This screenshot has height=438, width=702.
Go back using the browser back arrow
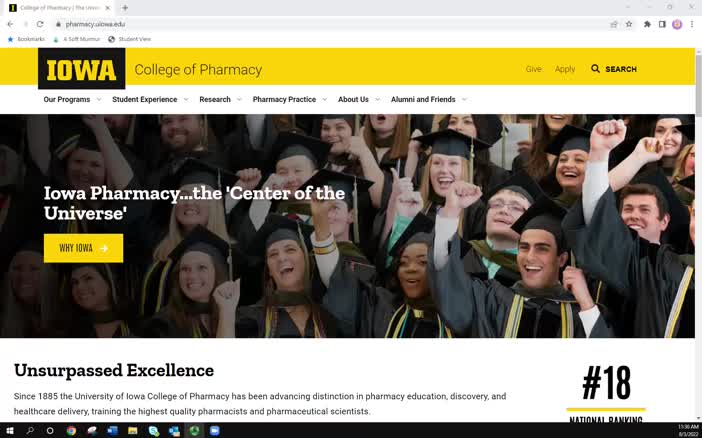[10, 24]
